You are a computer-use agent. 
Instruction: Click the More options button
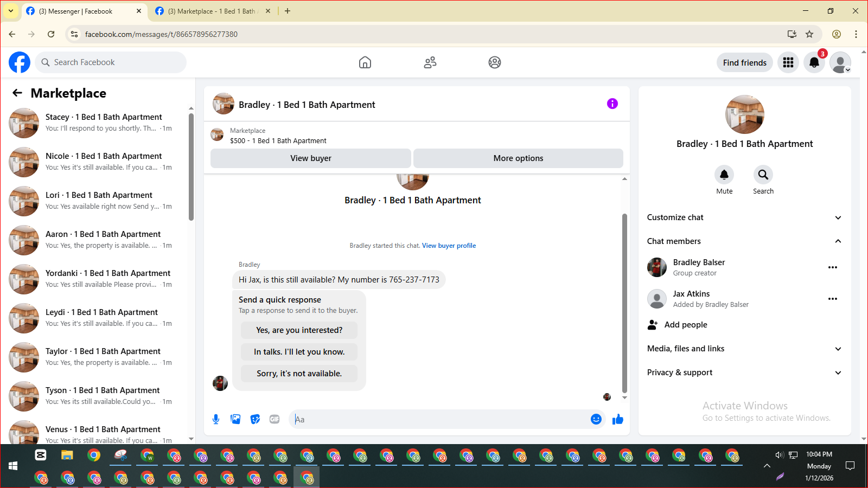518,158
